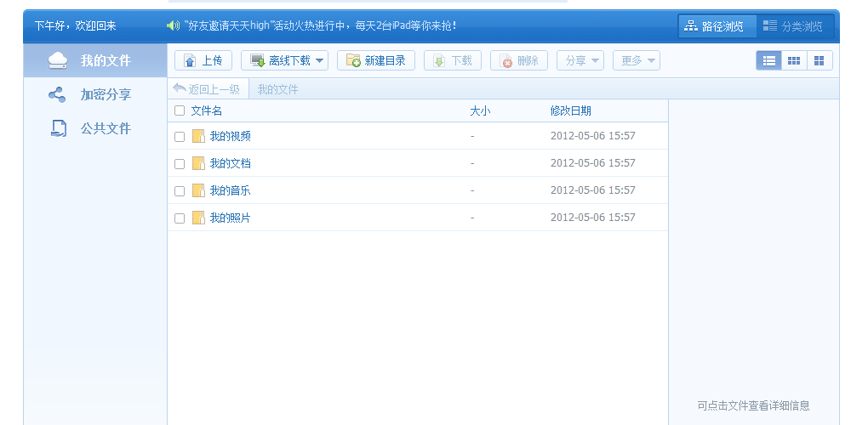Check the box for 我的文档
Image resolution: width=868 pixels, height=425 pixels.
180,163
